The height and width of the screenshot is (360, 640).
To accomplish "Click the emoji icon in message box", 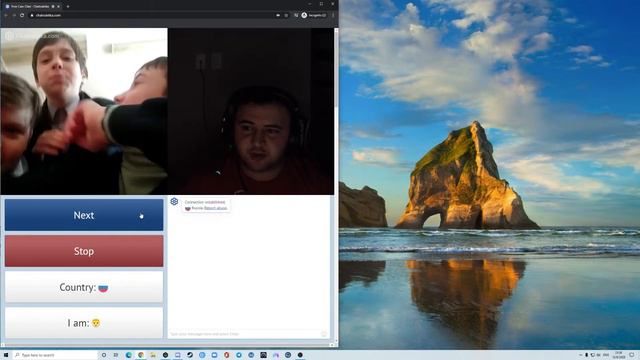I will click(x=324, y=334).
